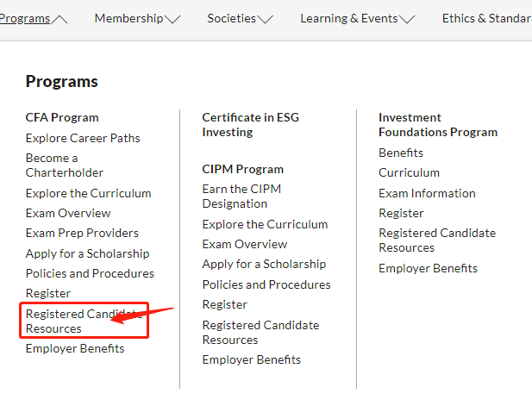This screenshot has height=412, width=532.
Task: Open the Learning & Events menu
Action: 357,19
